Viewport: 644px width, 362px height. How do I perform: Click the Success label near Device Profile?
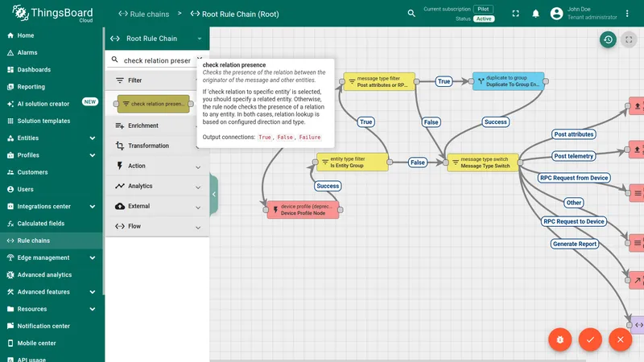[328, 186]
